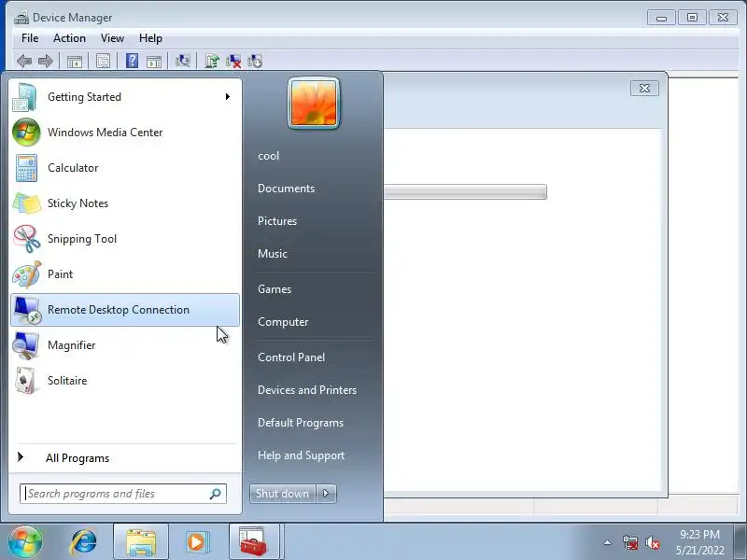Click the Start orb on taskbar
Screen dimensions: 747x560
click(x=25, y=541)
